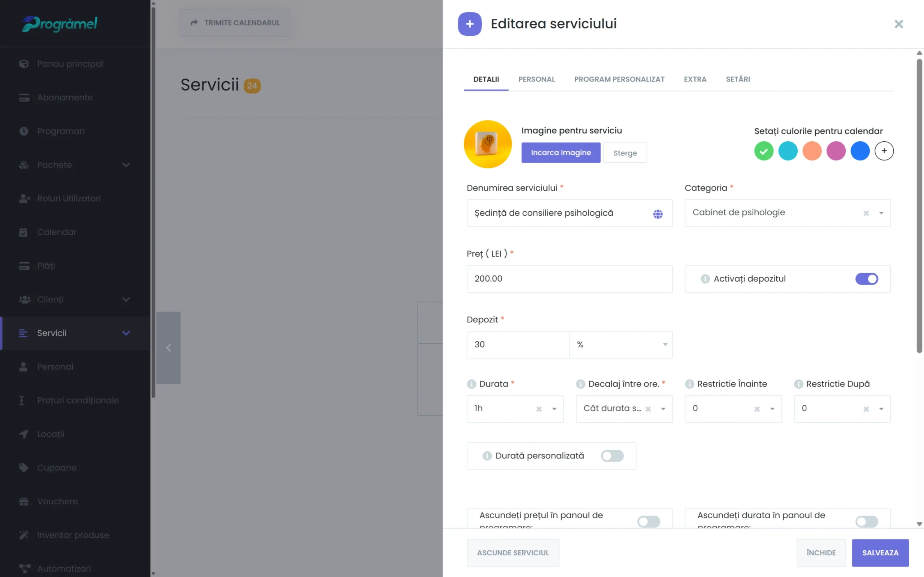Click the Preț (LEI) input field
This screenshot has height=577, width=924.
(x=569, y=279)
